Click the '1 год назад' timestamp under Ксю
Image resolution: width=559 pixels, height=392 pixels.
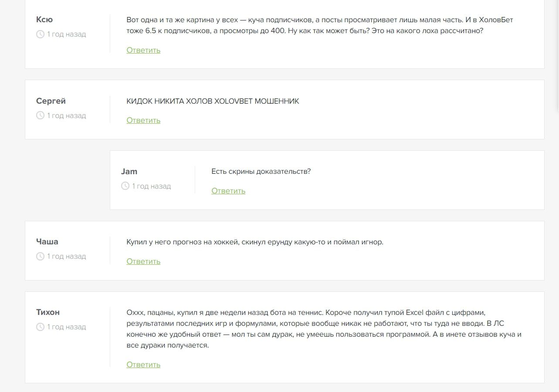tap(67, 34)
